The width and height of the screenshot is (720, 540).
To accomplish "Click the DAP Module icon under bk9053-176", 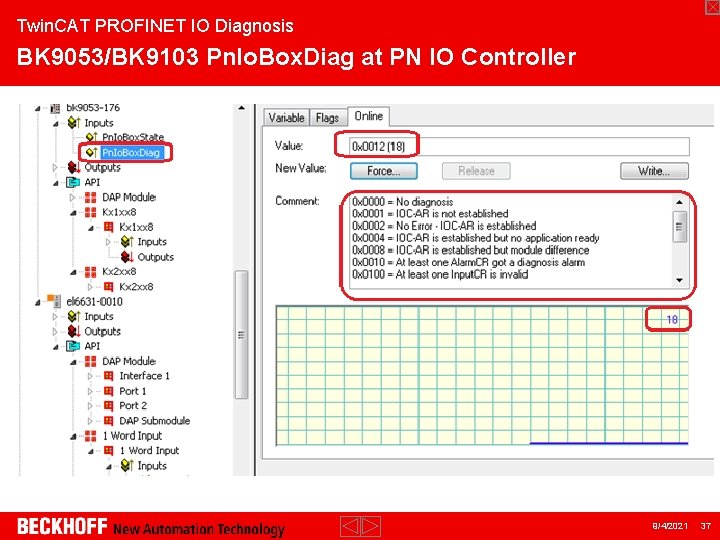I will click(90, 197).
